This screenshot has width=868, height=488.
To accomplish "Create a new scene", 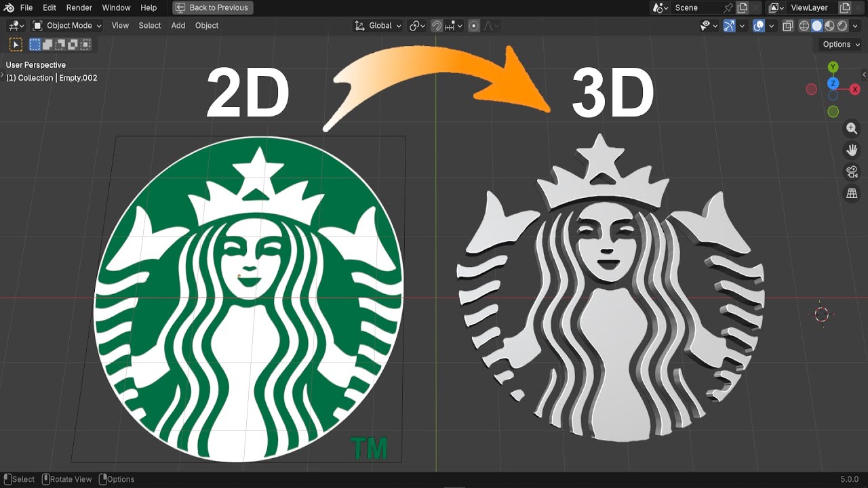I will (x=743, y=7).
